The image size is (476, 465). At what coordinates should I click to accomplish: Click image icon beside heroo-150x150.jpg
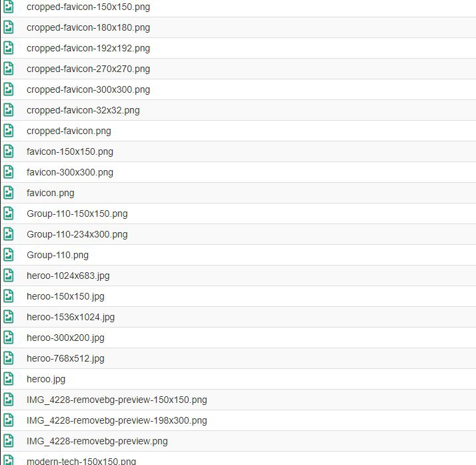(x=9, y=296)
